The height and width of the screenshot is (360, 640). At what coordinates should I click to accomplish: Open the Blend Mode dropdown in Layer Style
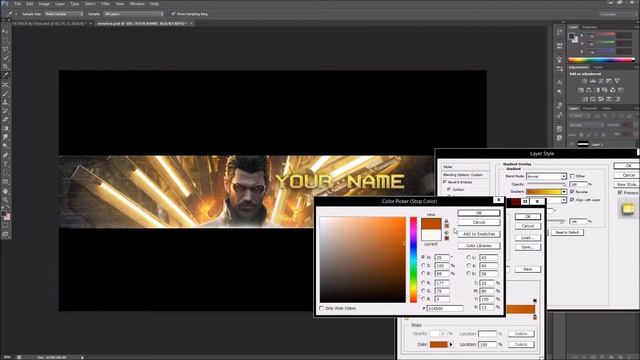click(546, 176)
